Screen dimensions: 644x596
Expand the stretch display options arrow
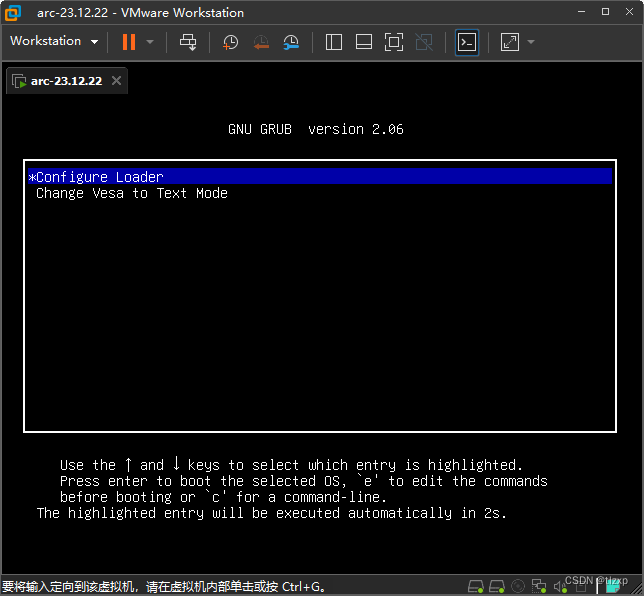click(531, 42)
